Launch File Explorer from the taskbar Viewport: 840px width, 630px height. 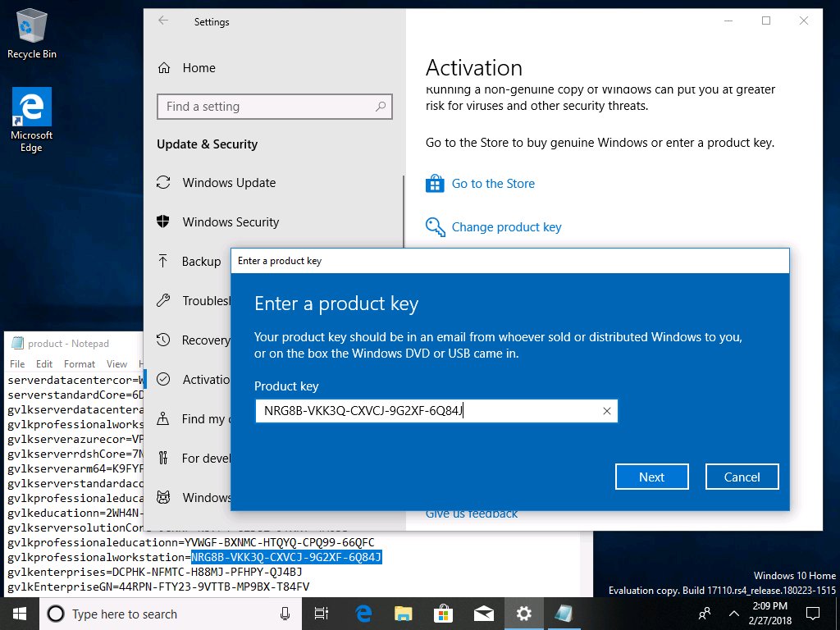(403, 614)
